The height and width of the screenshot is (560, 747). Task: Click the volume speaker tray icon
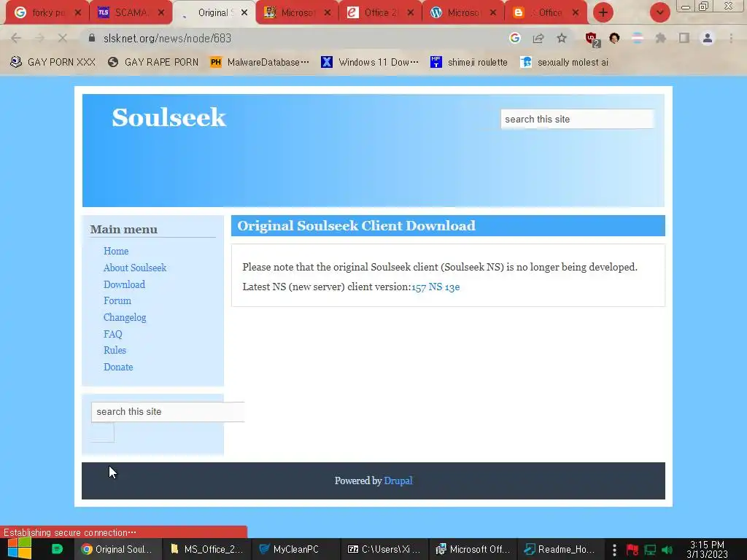pyautogui.click(x=667, y=550)
